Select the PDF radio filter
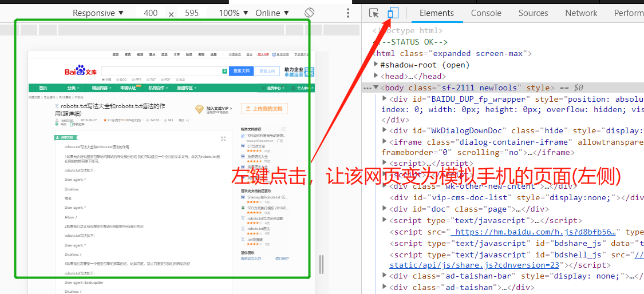644x294 pixels. (x=163, y=80)
